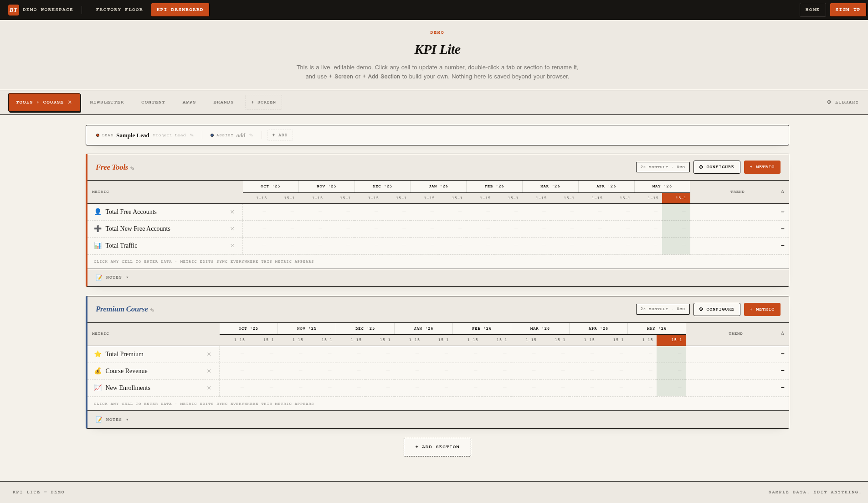868x503 pixels.
Task: Remove New Enrollments metric
Action: pos(209,388)
